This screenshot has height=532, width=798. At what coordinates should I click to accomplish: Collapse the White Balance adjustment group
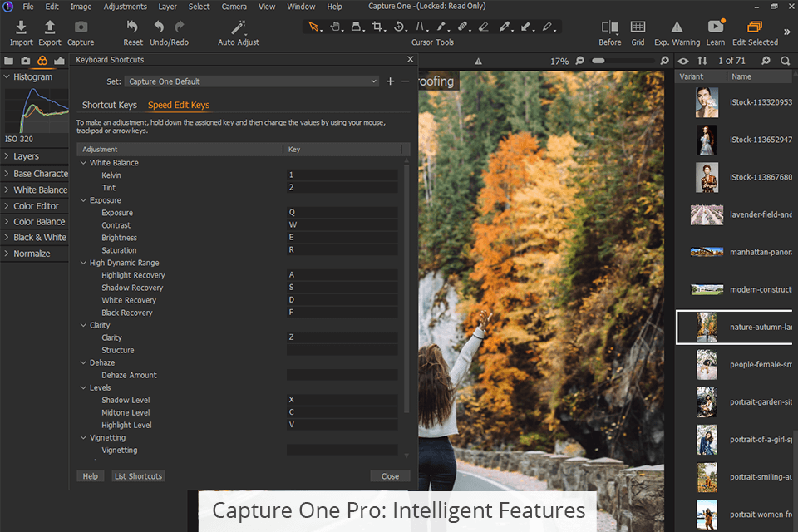coord(83,163)
